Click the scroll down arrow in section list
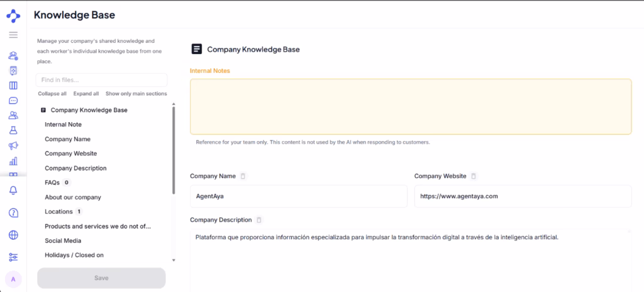 click(174, 260)
